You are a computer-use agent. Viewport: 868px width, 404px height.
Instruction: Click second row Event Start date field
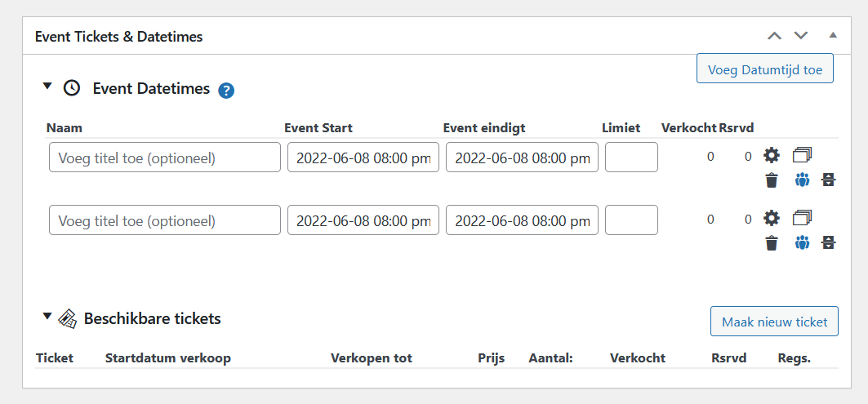pyautogui.click(x=363, y=220)
